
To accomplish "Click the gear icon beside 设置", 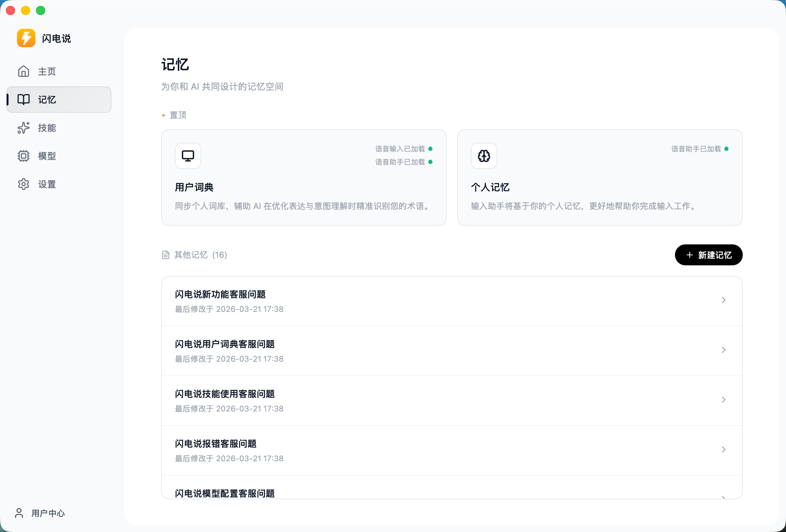I will point(23,184).
